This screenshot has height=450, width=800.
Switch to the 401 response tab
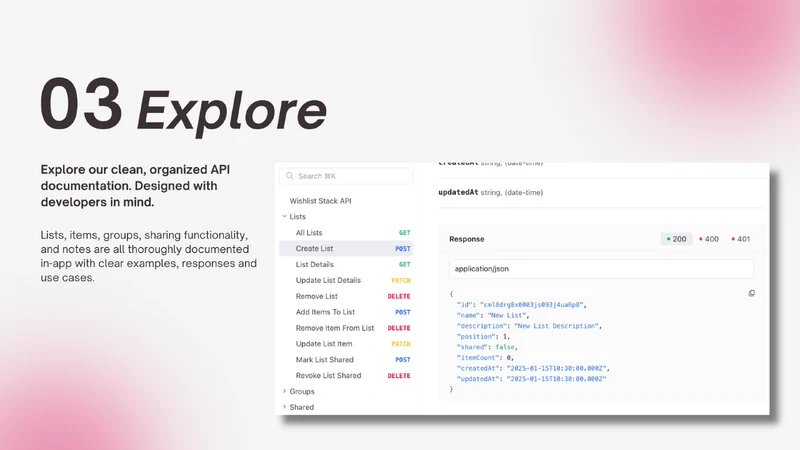coord(740,239)
